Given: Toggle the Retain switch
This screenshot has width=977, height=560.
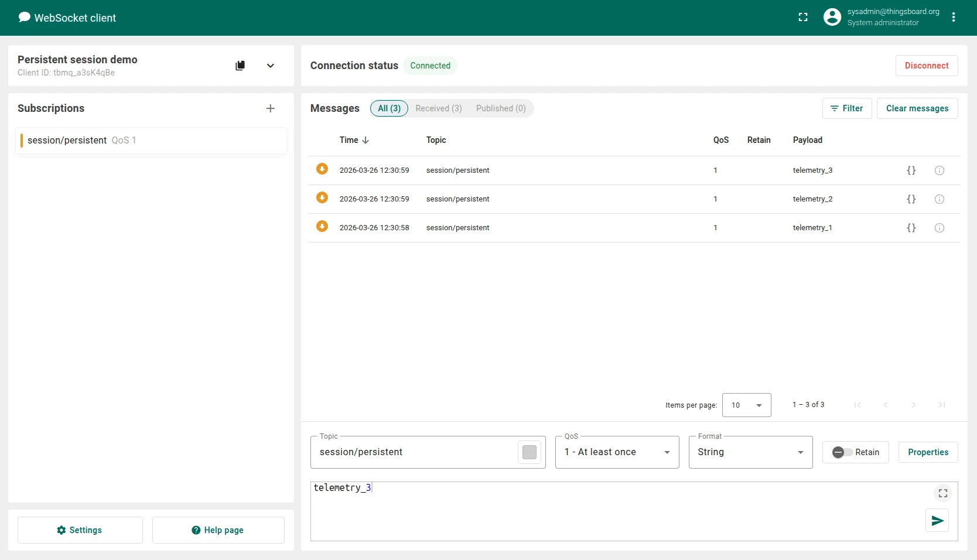Looking at the screenshot, I should click(843, 452).
